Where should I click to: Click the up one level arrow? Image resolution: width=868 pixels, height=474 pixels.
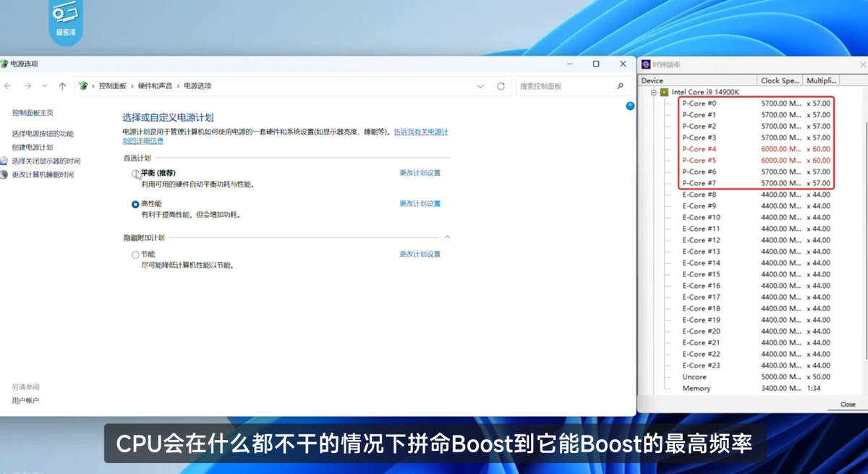tap(62, 86)
